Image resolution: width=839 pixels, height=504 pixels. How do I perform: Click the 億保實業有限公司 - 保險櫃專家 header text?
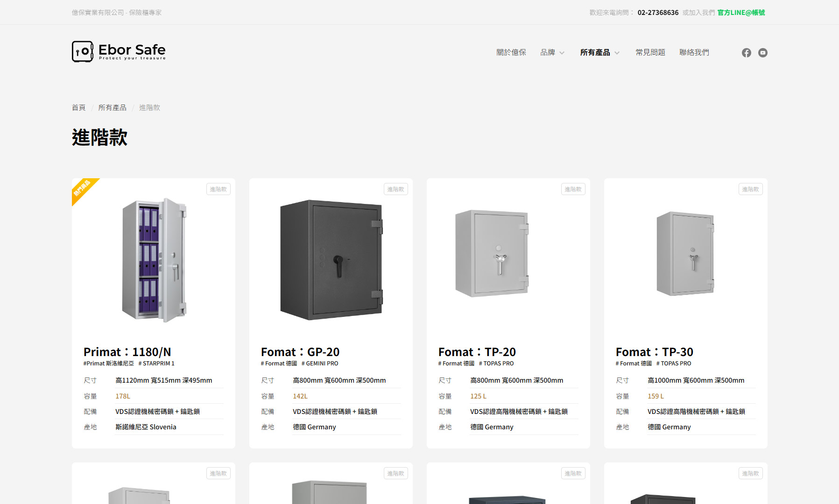tap(117, 13)
